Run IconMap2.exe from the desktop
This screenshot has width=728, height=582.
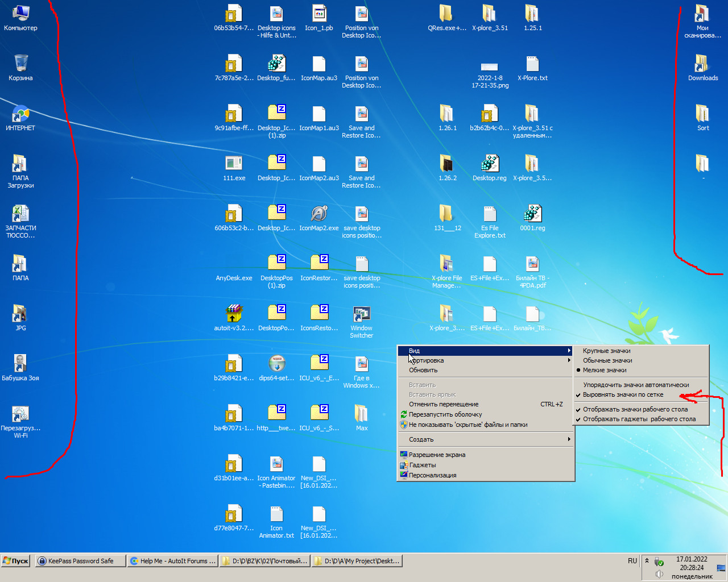(318, 213)
